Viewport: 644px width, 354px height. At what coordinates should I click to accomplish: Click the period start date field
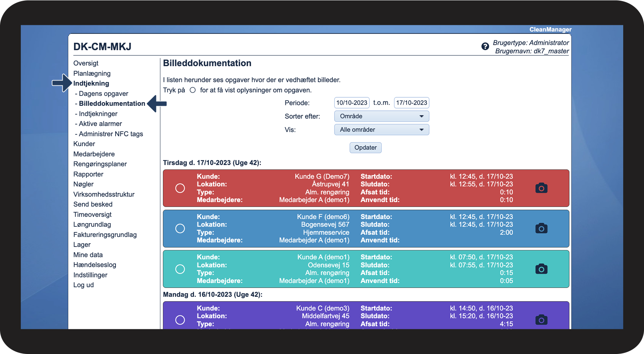point(352,103)
